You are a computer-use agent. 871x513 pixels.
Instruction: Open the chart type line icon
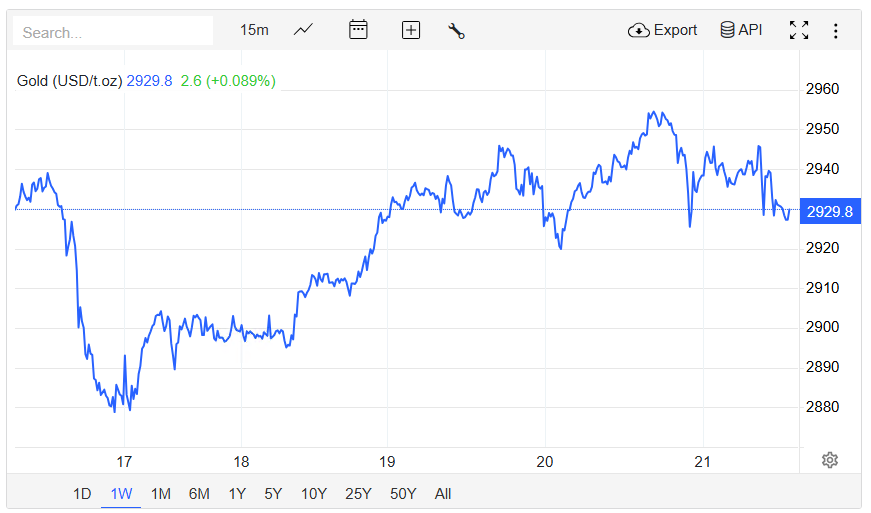[304, 30]
